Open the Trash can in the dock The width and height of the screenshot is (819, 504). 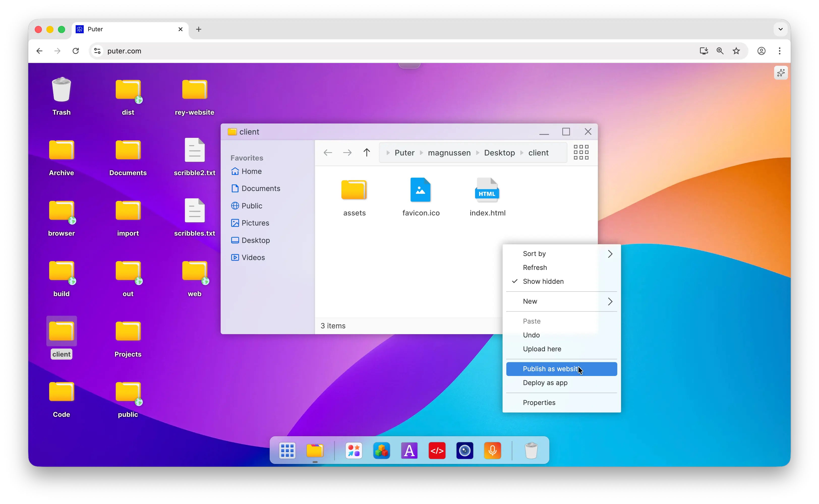click(x=532, y=451)
